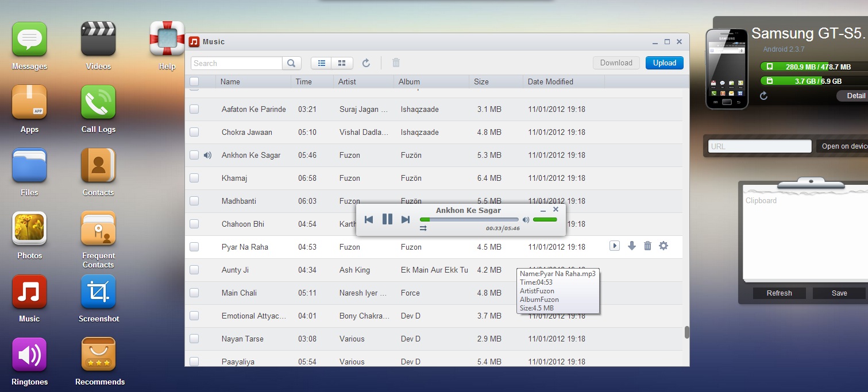This screenshot has width=868, height=392.
Task: Check the box next to Khamaj
Action: coord(194,178)
